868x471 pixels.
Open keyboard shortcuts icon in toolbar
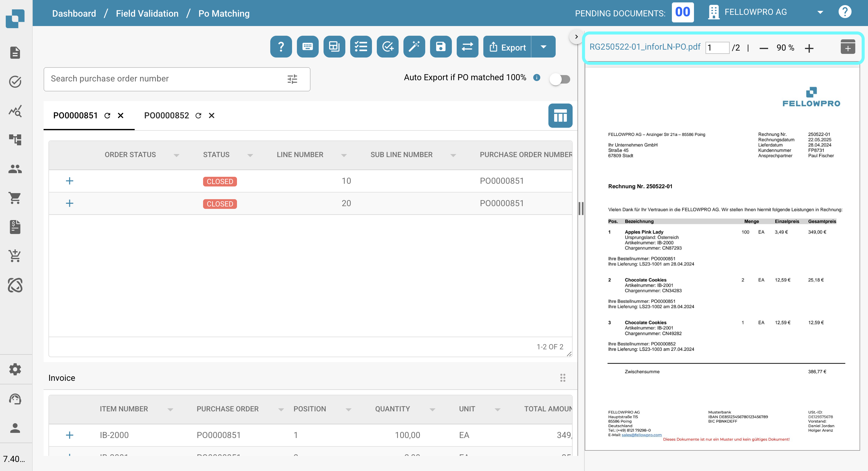click(307, 47)
